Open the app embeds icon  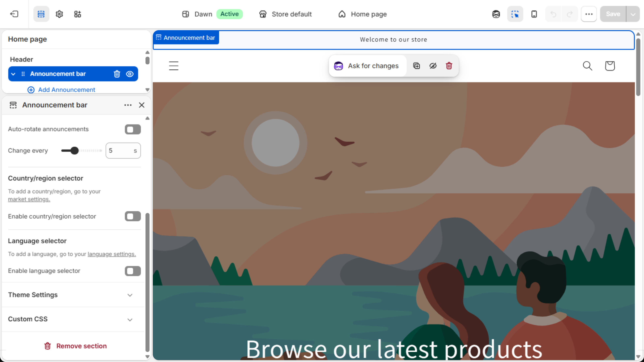(x=77, y=14)
